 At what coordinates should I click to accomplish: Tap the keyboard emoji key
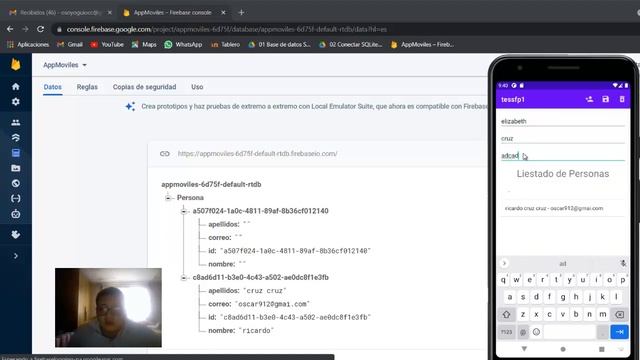[536, 332]
